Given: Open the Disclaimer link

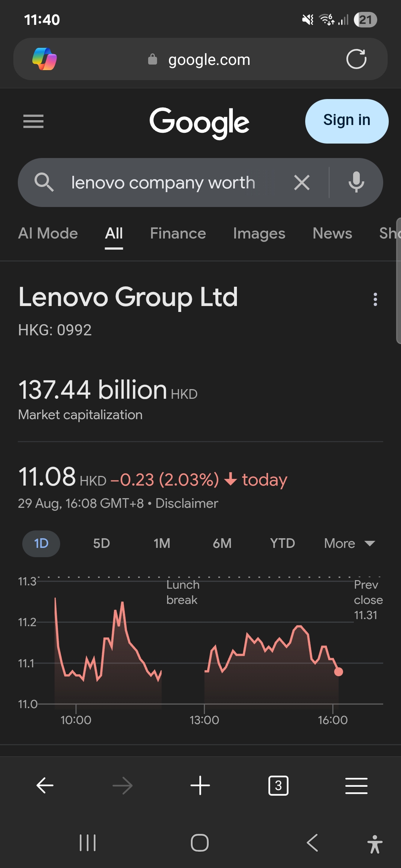Looking at the screenshot, I should point(187,503).
